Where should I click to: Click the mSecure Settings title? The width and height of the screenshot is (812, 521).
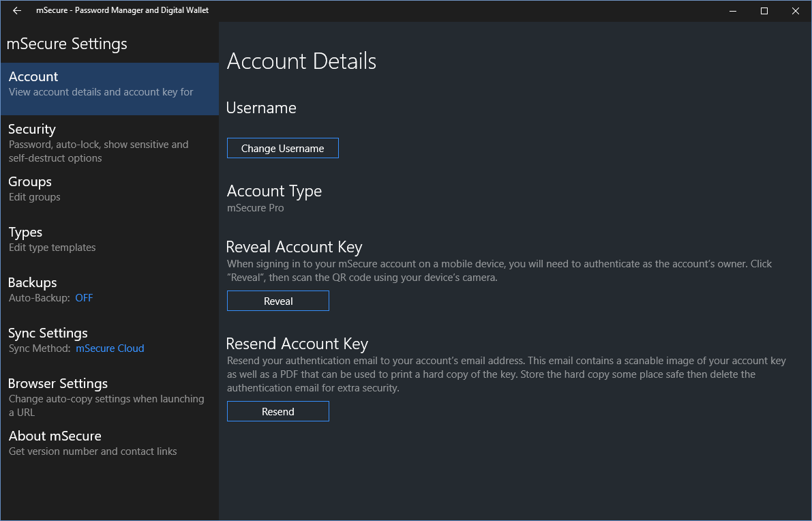67,44
